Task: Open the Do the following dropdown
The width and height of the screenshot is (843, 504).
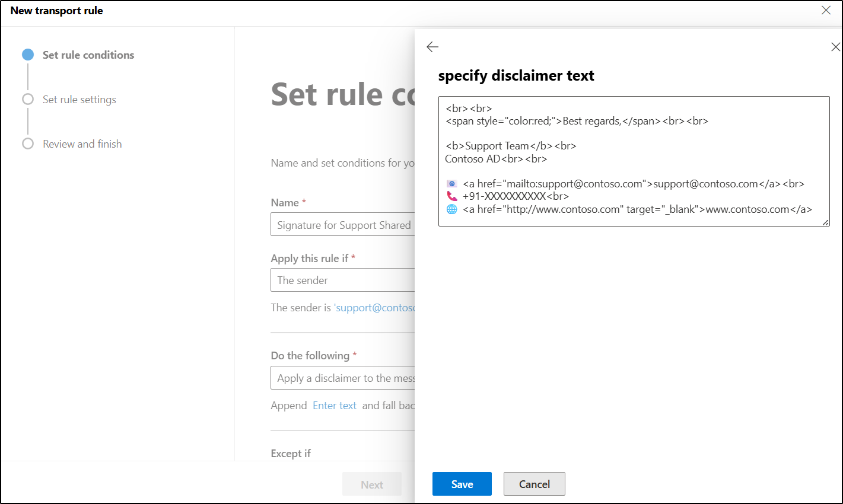Action: (x=343, y=378)
